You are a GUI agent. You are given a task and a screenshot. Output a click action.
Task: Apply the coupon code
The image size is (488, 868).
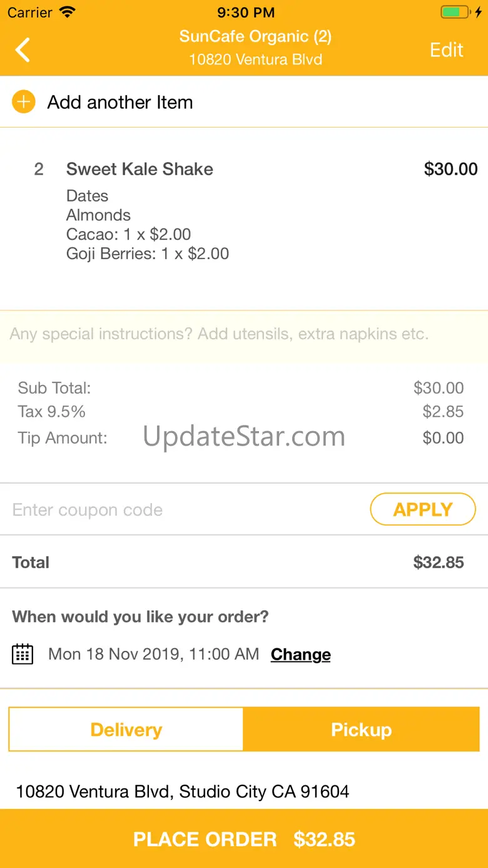coord(423,509)
